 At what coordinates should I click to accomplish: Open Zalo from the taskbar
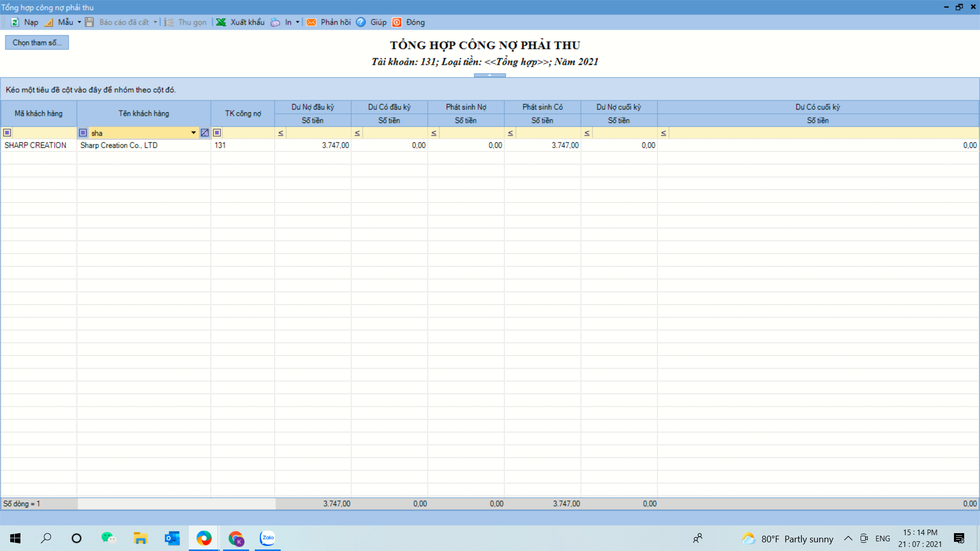pos(267,538)
